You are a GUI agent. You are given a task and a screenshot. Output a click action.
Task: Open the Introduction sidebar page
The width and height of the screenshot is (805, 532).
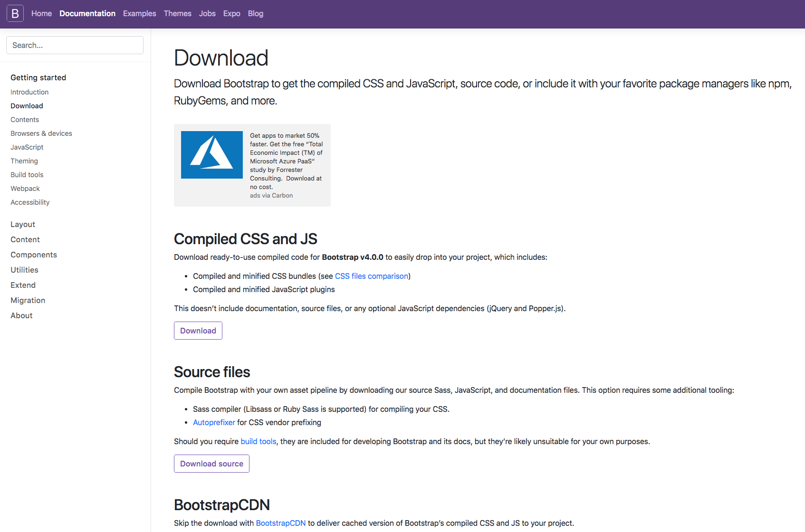29,92
